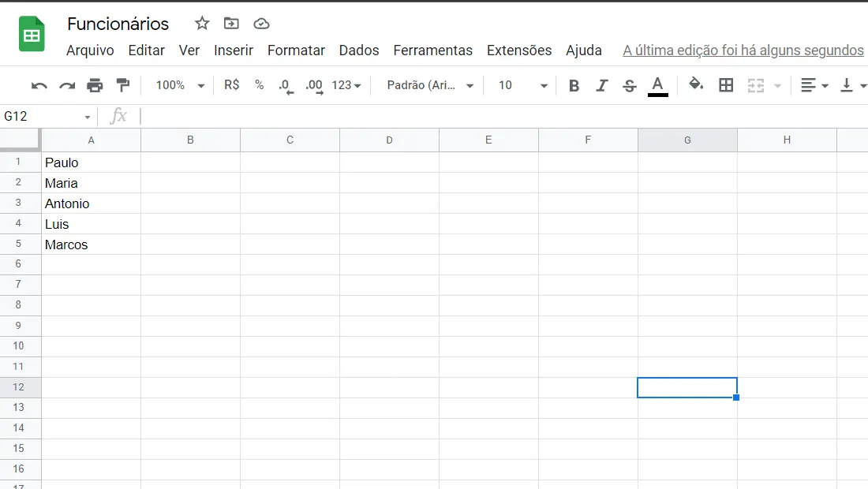Image resolution: width=868 pixels, height=489 pixels.
Task: Click the Funcionários document title
Action: [118, 24]
